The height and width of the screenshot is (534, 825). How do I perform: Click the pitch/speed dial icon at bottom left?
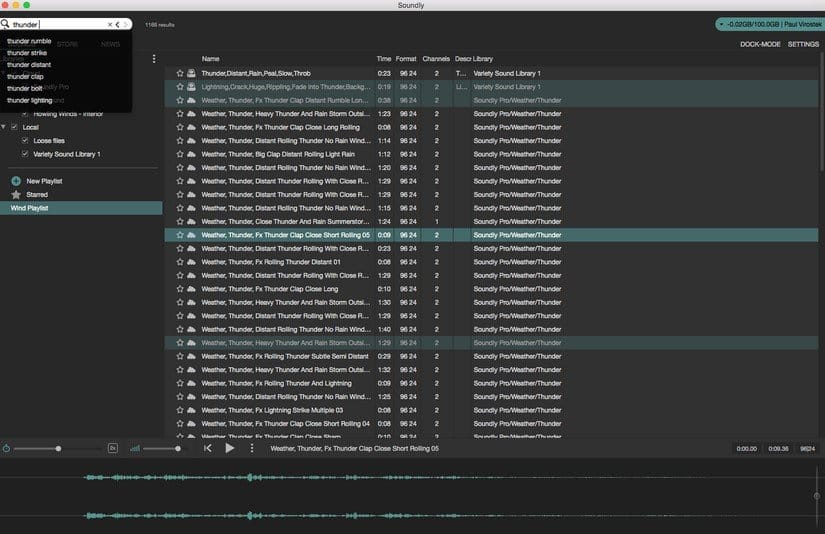[7, 448]
